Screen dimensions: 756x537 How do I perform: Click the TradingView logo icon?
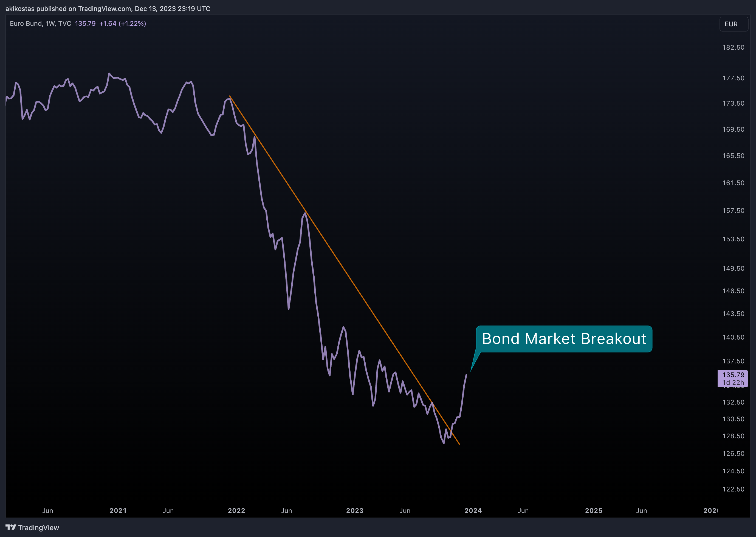point(11,527)
